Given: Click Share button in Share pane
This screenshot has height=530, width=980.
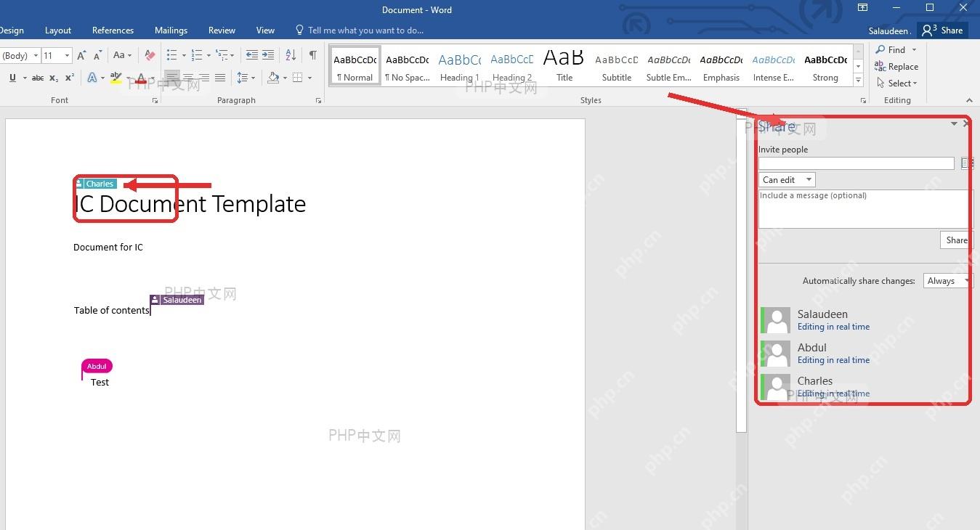Looking at the screenshot, I should click(x=956, y=240).
